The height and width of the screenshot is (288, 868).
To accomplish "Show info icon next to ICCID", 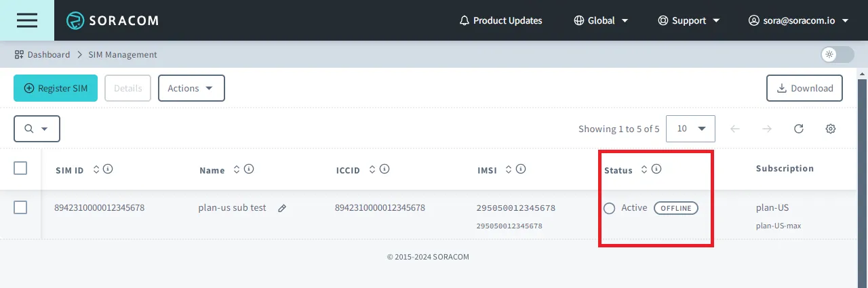I will [x=384, y=169].
